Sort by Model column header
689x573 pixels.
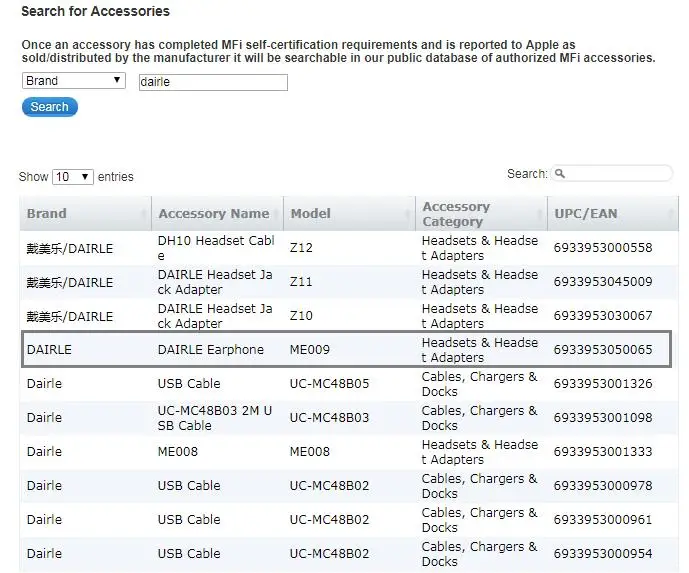click(x=349, y=214)
